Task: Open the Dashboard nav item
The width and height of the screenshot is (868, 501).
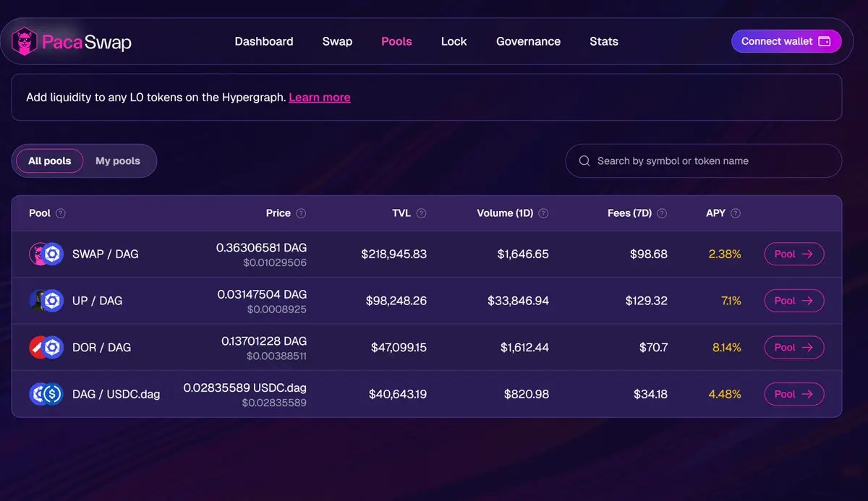Action: point(264,41)
